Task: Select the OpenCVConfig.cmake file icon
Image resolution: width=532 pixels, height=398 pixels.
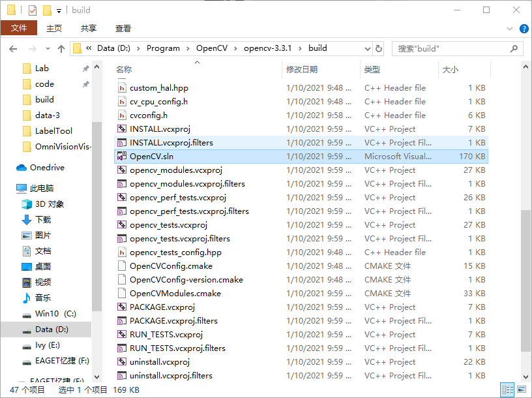Action: [121, 266]
